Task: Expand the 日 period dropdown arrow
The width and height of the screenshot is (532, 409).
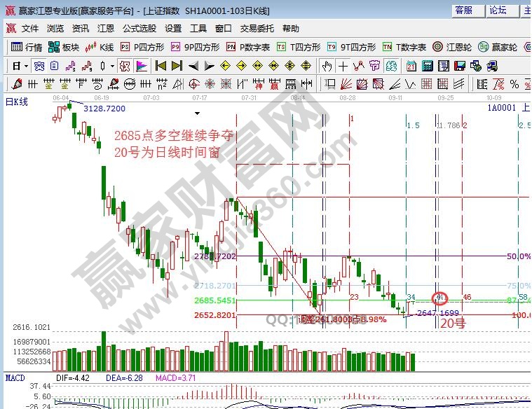Action: pos(26,66)
